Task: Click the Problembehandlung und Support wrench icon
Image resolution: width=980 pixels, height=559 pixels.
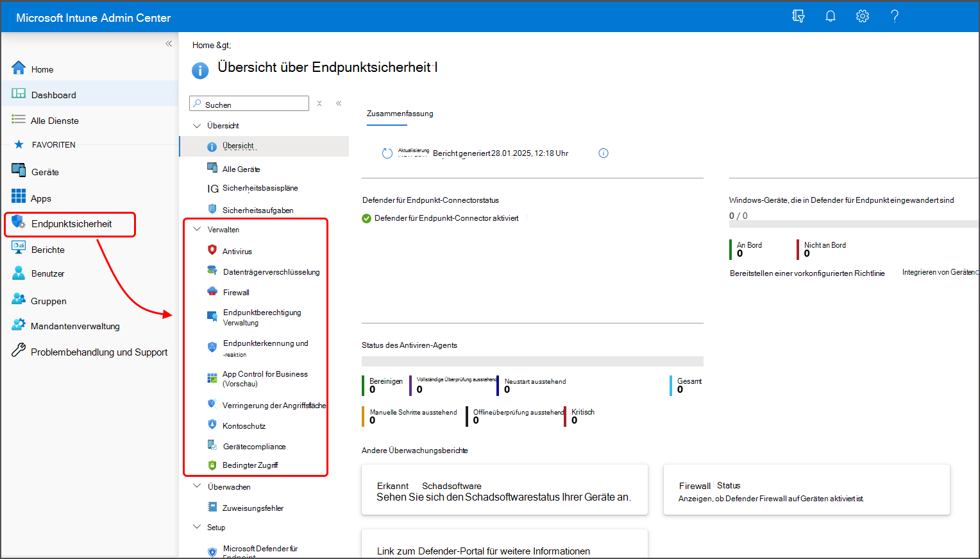Action: tap(19, 350)
